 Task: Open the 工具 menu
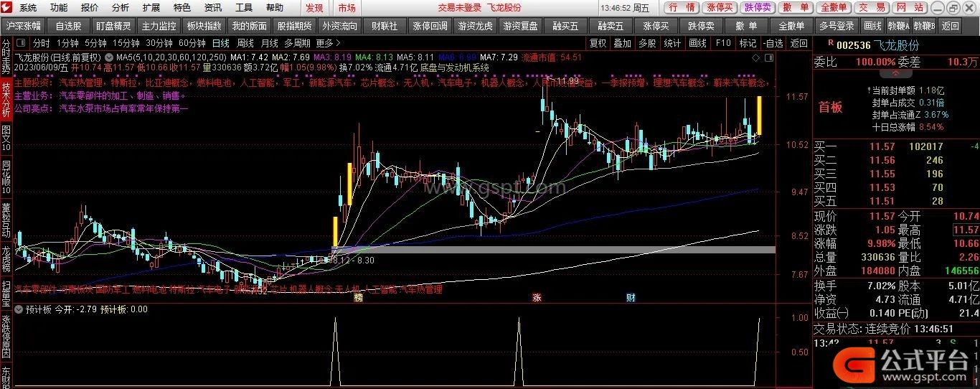(244, 8)
